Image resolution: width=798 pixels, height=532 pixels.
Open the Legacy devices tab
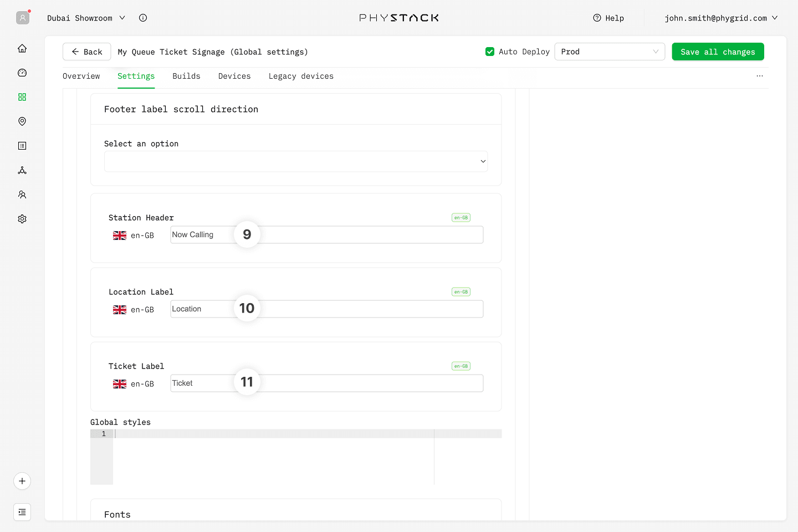(301, 76)
